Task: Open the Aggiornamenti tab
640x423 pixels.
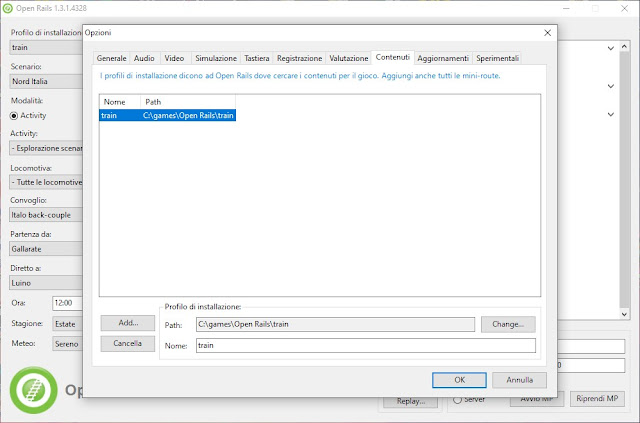Action: [x=443, y=58]
